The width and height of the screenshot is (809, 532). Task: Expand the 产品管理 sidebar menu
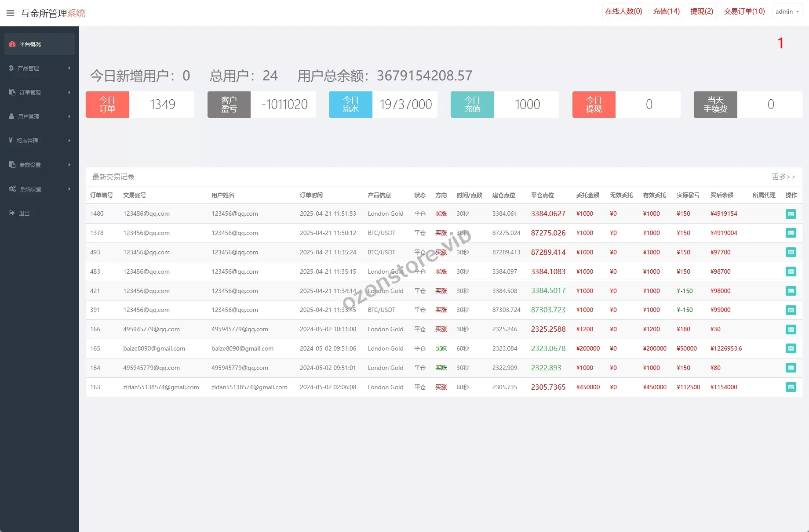pyautogui.click(x=39, y=68)
